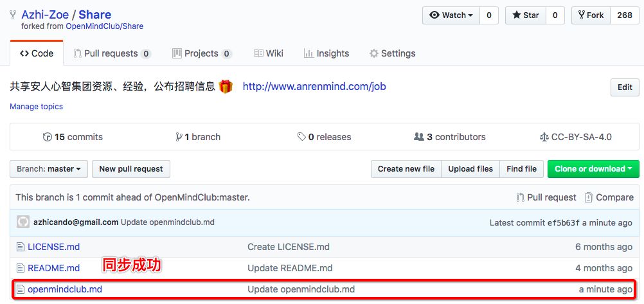Click the pull request icon in branch info bar
The width and height of the screenshot is (644, 304).
click(521, 197)
